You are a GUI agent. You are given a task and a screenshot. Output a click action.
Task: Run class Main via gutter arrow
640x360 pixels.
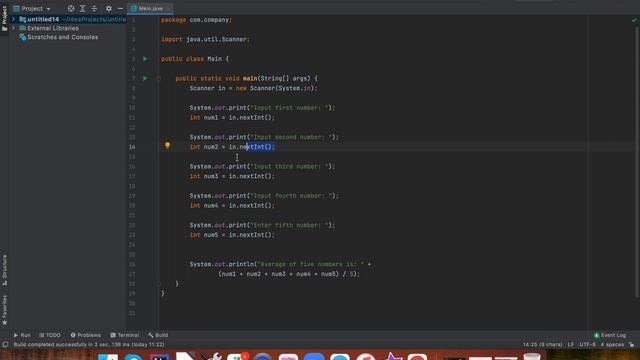[x=145, y=59]
